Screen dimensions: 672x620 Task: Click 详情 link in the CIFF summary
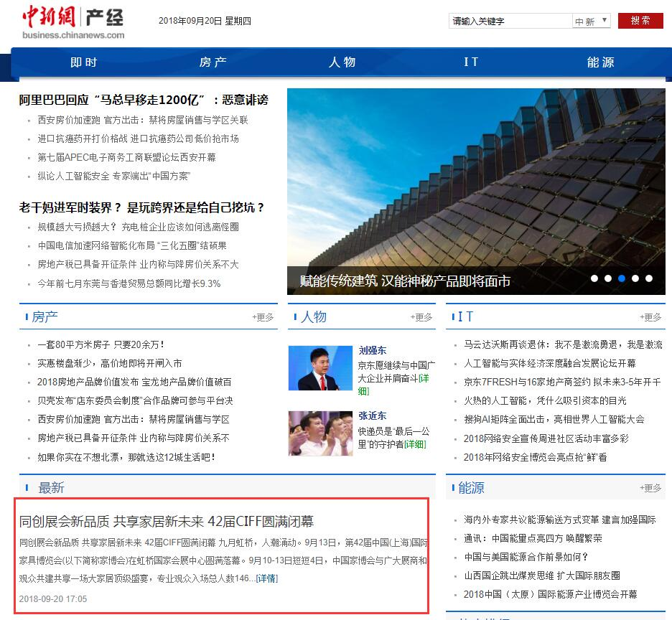click(267, 578)
